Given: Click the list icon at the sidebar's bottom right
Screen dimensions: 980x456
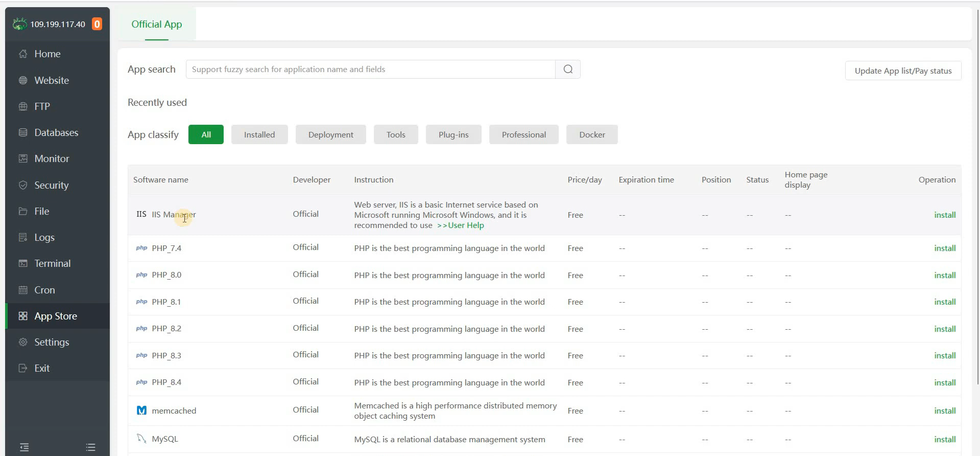Looking at the screenshot, I should (91, 447).
